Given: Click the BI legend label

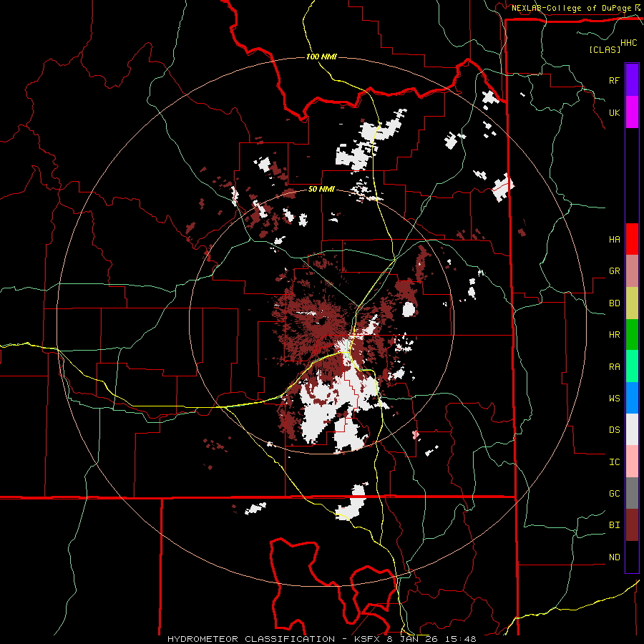Looking at the screenshot, I should coord(614,525).
